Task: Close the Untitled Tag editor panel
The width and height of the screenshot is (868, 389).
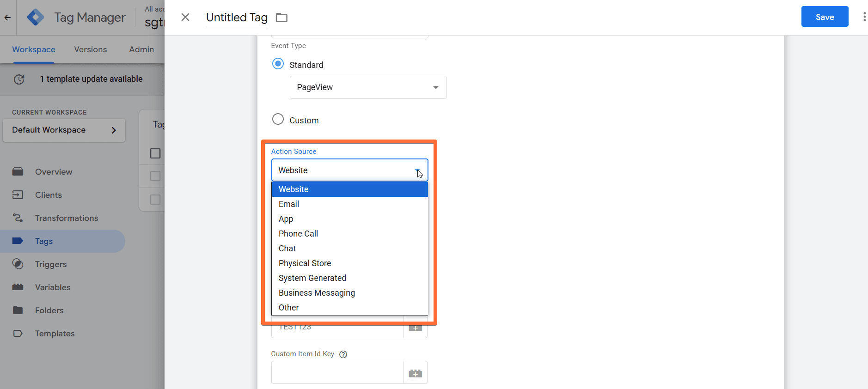Action: click(185, 17)
